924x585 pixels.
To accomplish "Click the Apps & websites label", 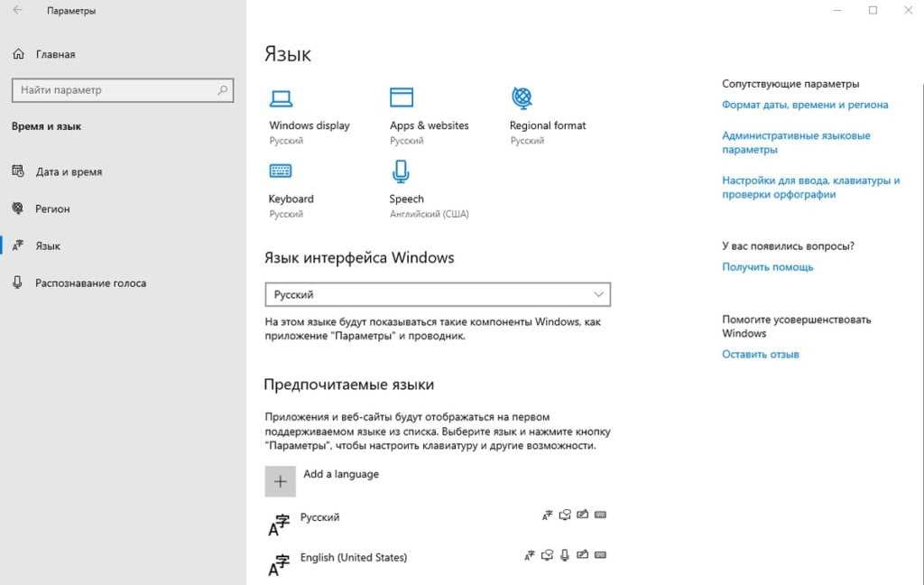I will tap(429, 125).
